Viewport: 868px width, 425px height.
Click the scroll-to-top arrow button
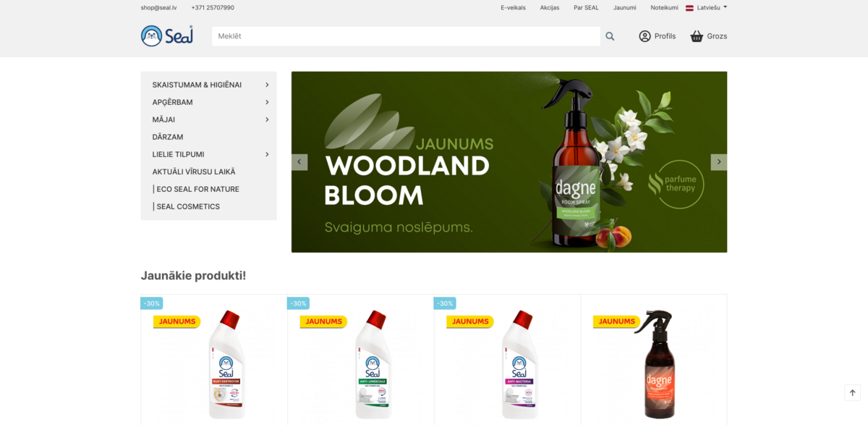point(852,392)
